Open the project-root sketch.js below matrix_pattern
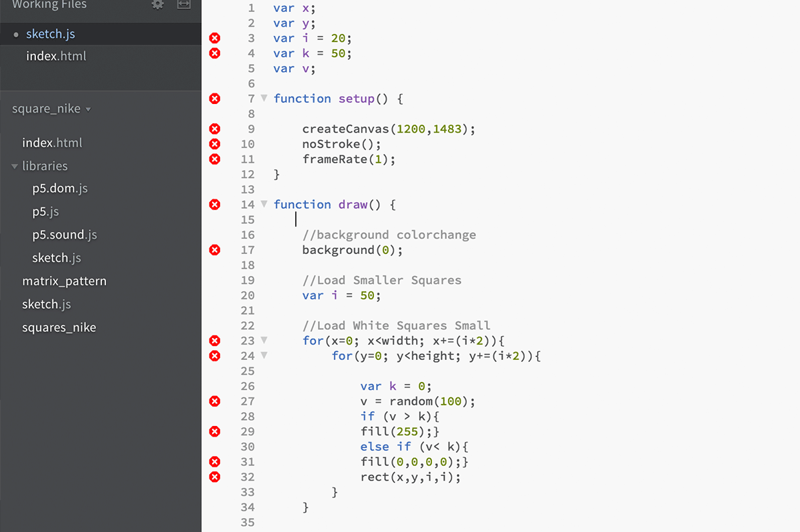 click(x=47, y=305)
